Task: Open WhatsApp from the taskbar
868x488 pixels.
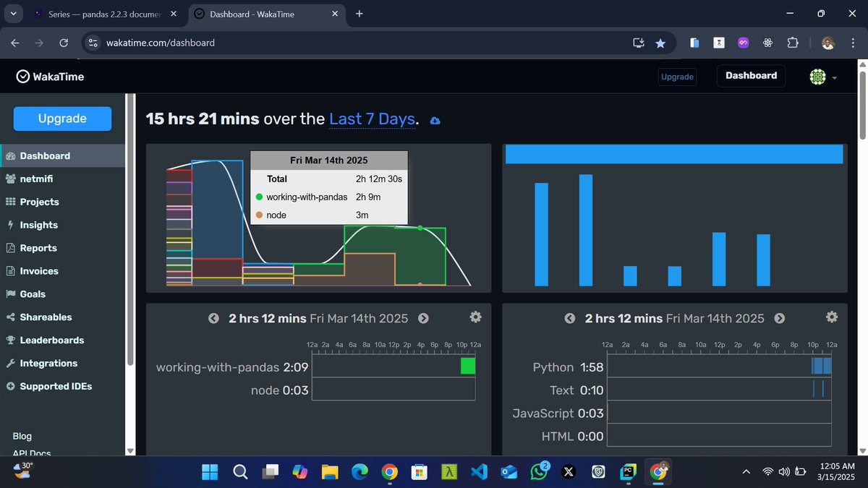Action: click(x=538, y=472)
